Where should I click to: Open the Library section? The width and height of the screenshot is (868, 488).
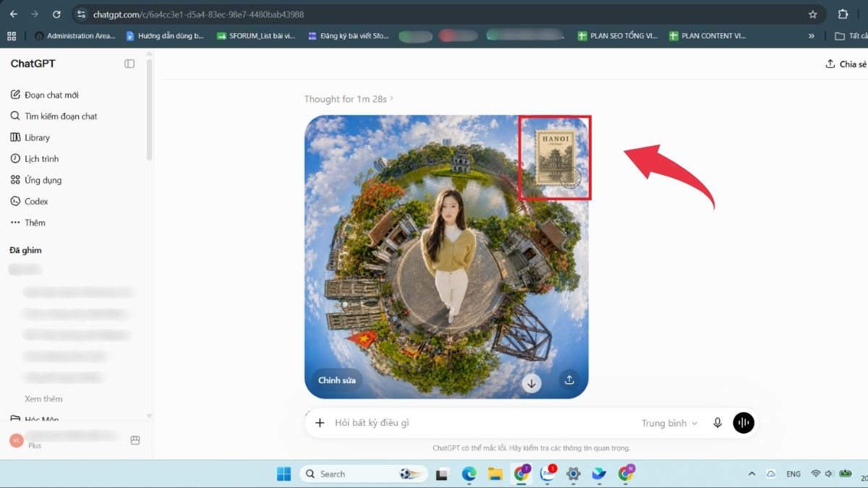(30, 137)
